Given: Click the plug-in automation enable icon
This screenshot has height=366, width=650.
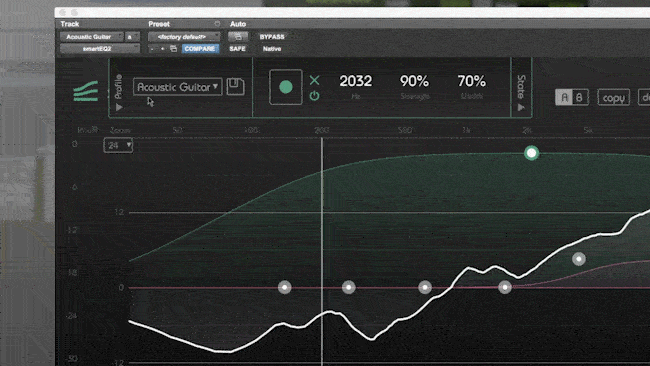Looking at the screenshot, I should 238,37.
